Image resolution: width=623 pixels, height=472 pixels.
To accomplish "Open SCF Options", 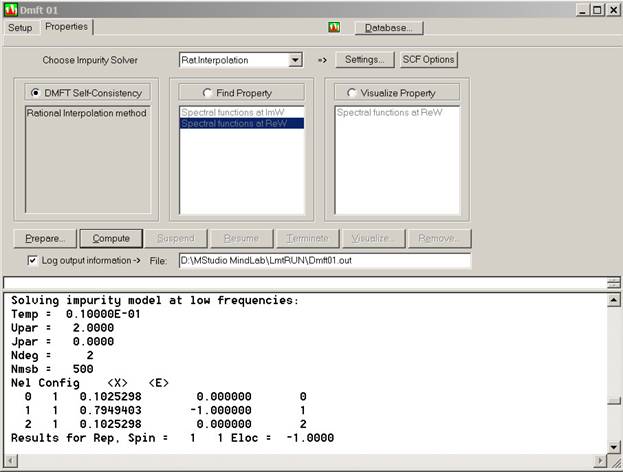I will pos(429,60).
